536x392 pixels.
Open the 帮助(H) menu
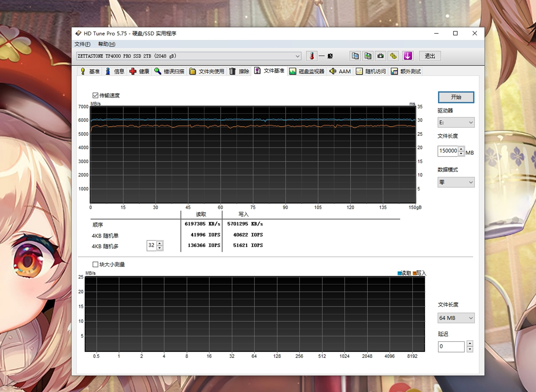pos(107,44)
